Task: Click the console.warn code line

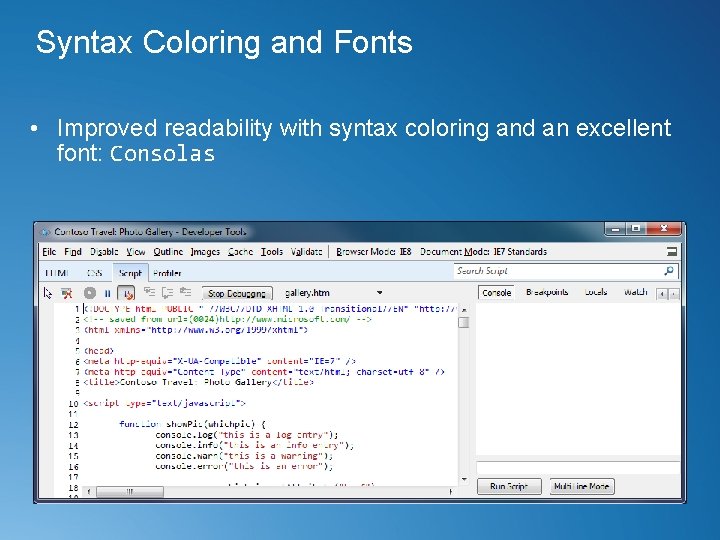Action: [244, 456]
